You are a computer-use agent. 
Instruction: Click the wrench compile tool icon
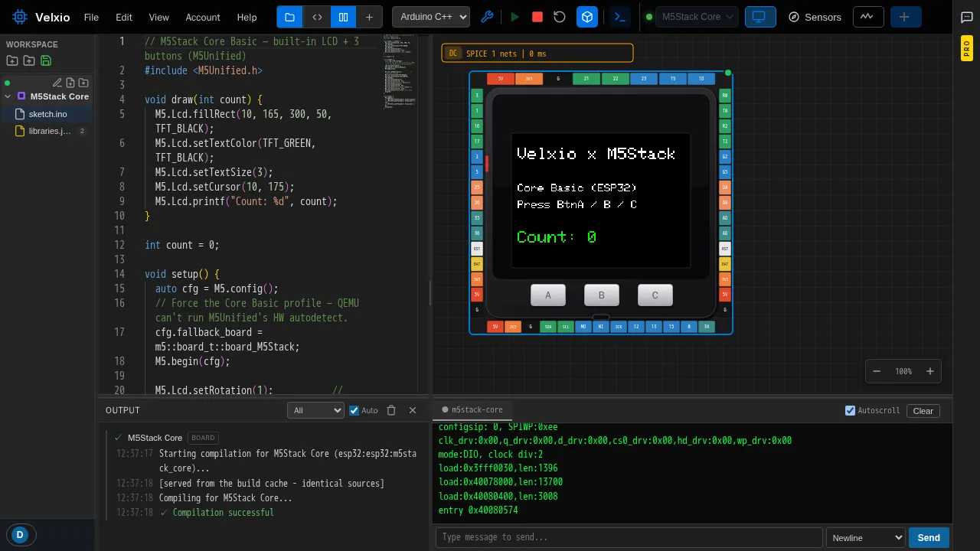coord(486,17)
